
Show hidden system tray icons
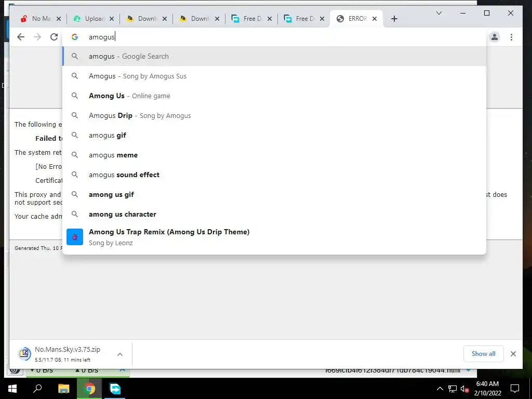point(440,389)
